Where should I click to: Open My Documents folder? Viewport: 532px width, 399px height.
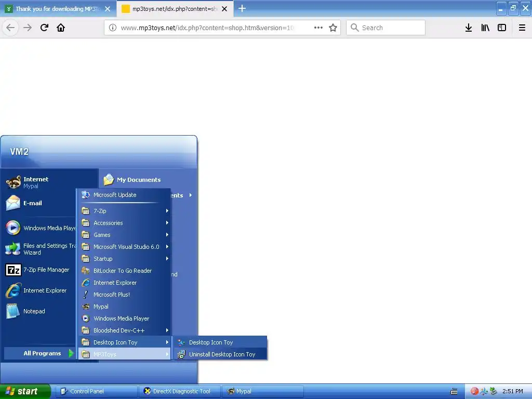click(132, 179)
